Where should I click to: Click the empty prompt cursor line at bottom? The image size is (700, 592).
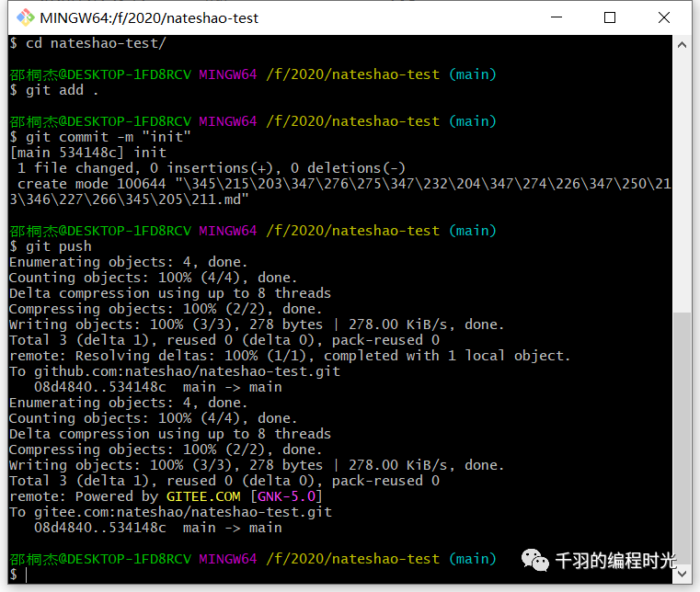[18, 575]
